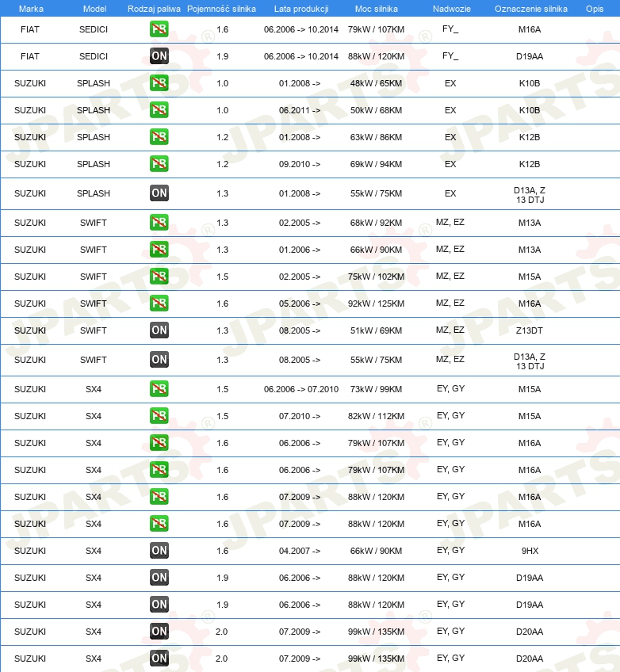Click MZ, EZ body code in Z13DT row

click(450, 330)
